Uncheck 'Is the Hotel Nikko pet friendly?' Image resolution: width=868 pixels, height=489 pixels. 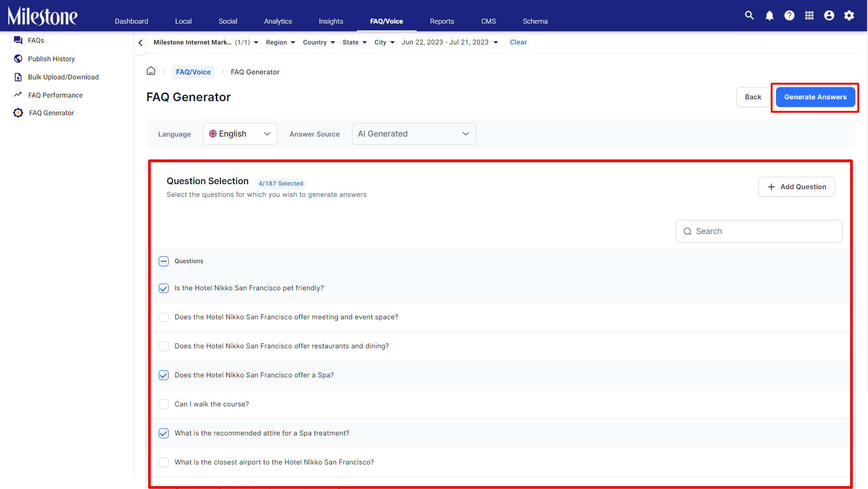pyautogui.click(x=164, y=288)
